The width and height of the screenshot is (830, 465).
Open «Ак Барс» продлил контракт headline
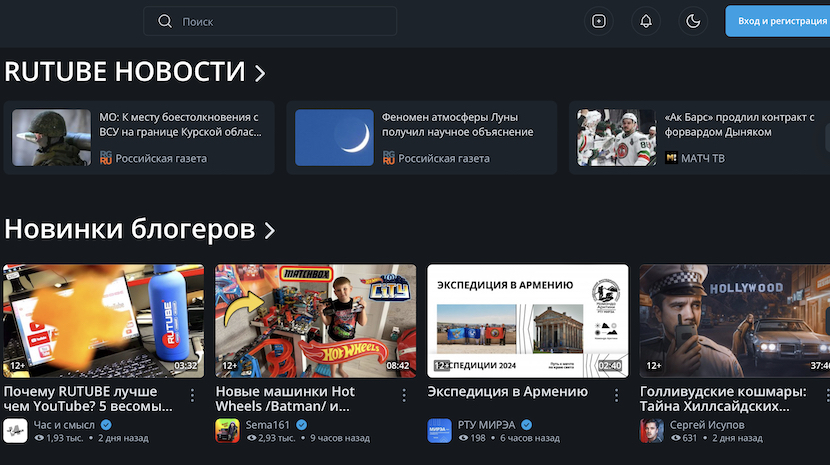click(739, 124)
